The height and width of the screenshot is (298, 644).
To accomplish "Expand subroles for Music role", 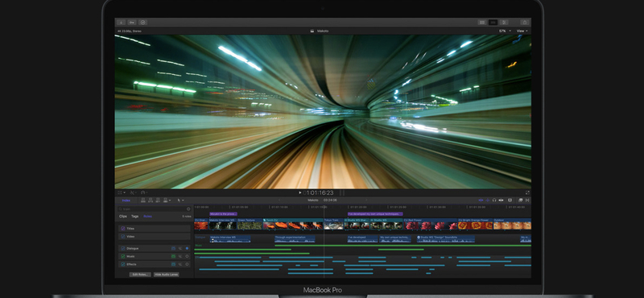I will pos(180,256).
